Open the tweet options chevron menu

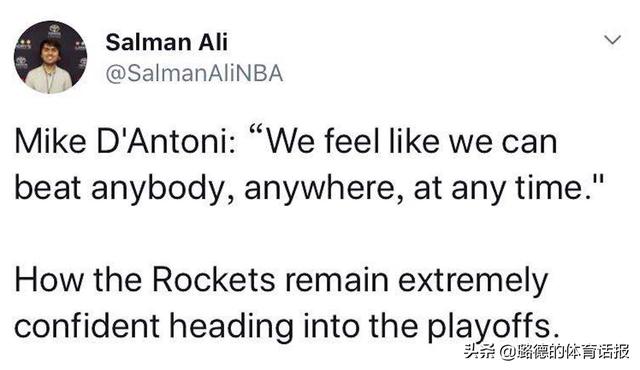pos(612,40)
